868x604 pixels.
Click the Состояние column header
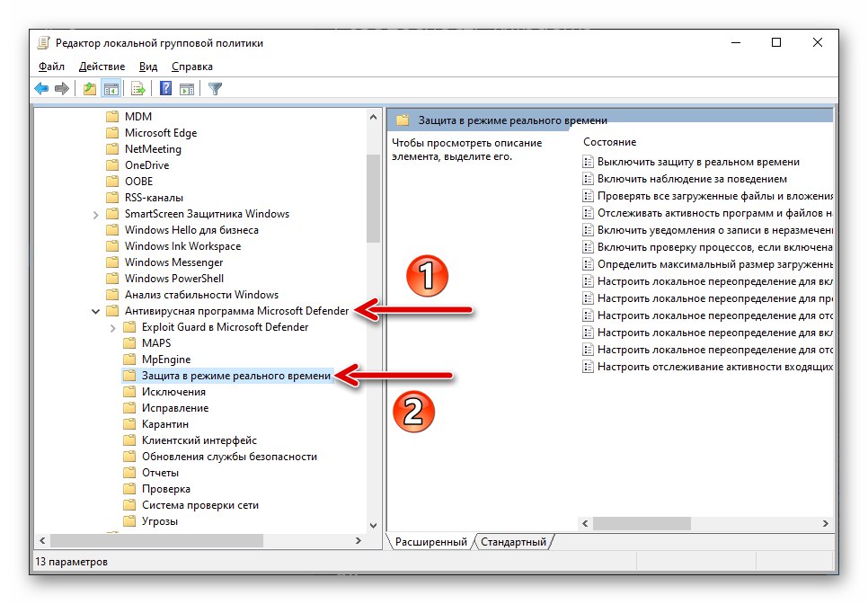(x=609, y=142)
